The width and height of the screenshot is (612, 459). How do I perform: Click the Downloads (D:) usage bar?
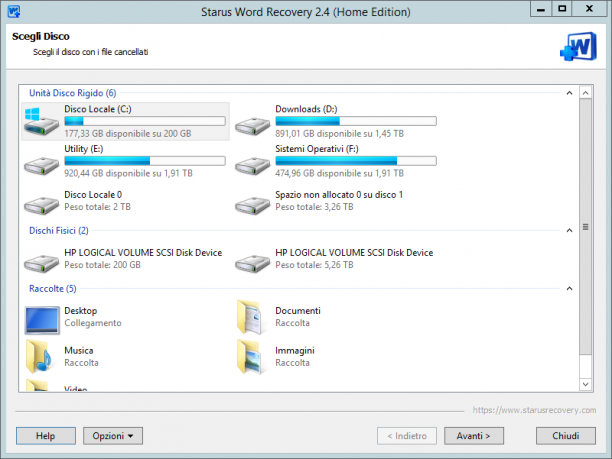(x=356, y=121)
